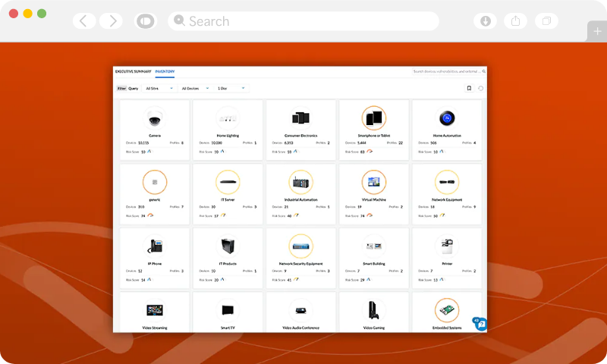Click the device search input field
This screenshot has width=607, height=364.
click(x=446, y=71)
